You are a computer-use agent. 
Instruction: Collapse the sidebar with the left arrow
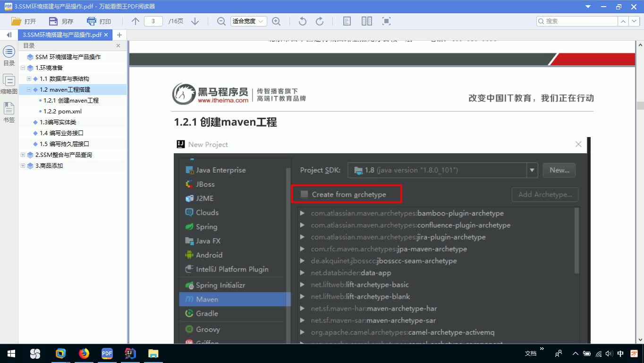coord(9,35)
